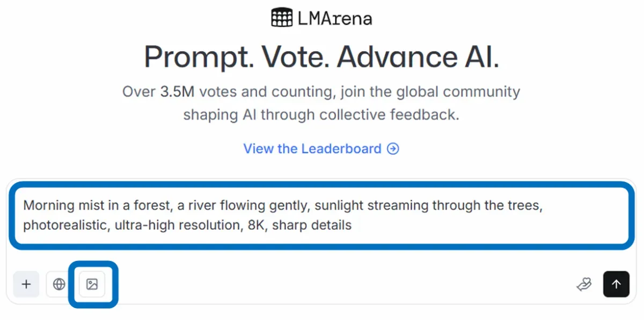Enable web search with the globe icon
644x320 pixels.
(x=59, y=284)
